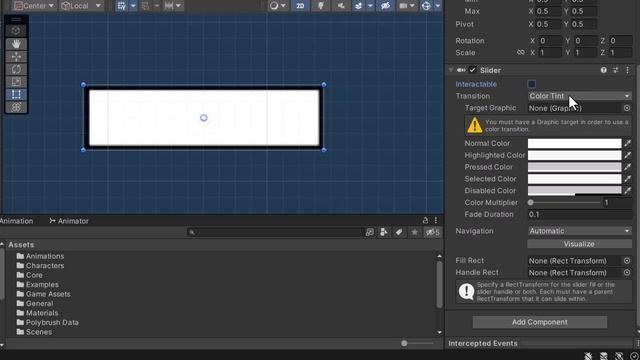Pick Highlighted Color with eyedropper
This screenshot has height=360, width=640.
pyautogui.click(x=627, y=155)
